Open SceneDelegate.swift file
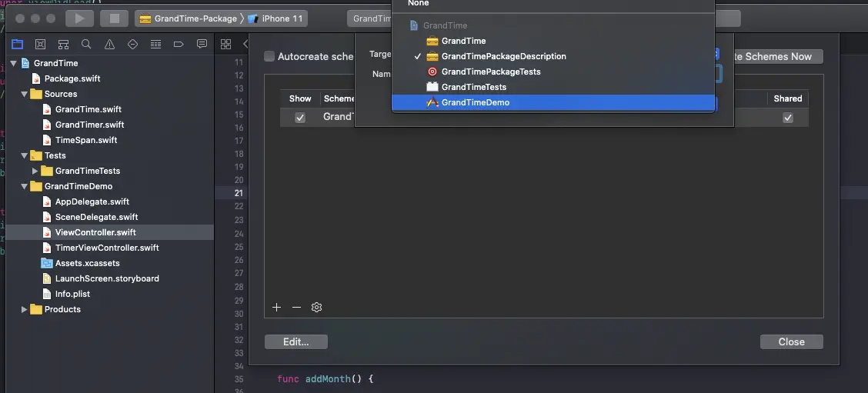 [96, 217]
